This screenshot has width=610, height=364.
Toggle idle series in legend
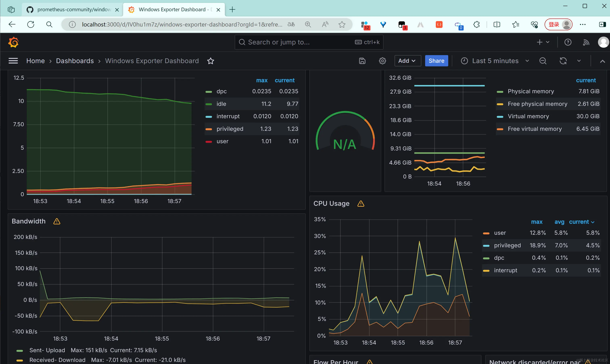pyautogui.click(x=221, y=104)
